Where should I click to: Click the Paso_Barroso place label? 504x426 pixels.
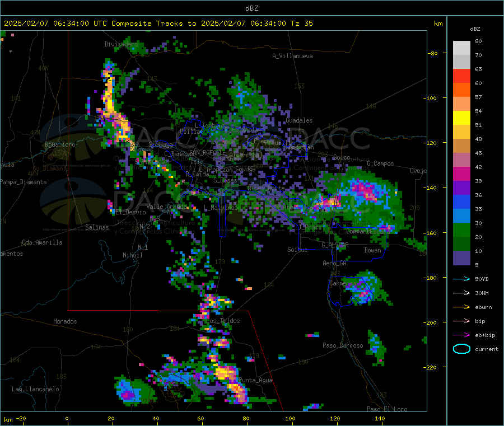[343, 345]
